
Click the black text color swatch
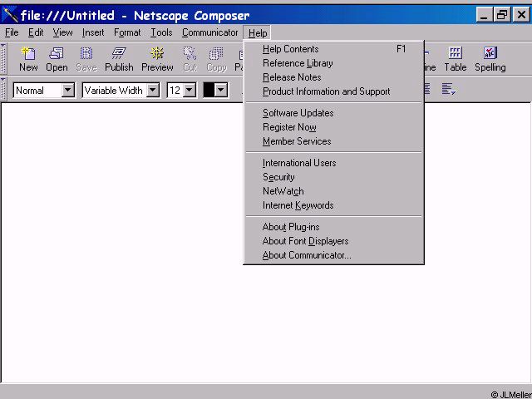[x=209, y=91]
